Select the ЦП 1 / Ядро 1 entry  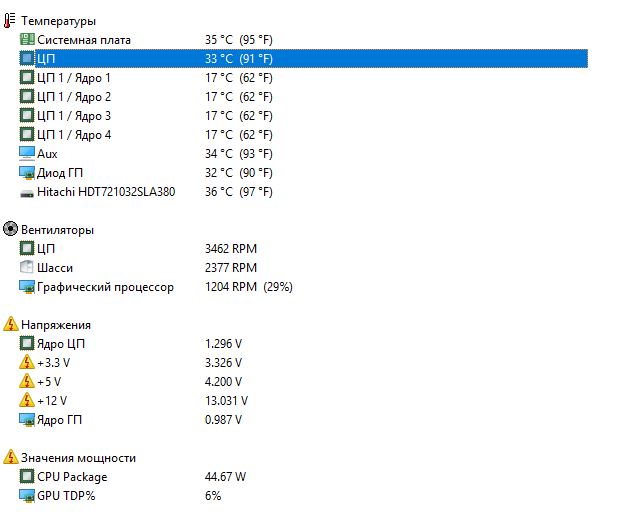[74, 78]
